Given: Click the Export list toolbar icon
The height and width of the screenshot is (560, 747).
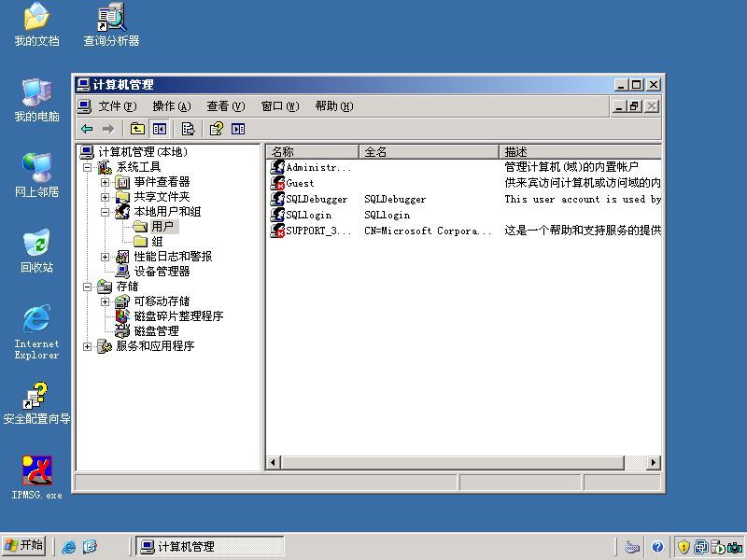Looking at the screenshot, I should (189, 129).
